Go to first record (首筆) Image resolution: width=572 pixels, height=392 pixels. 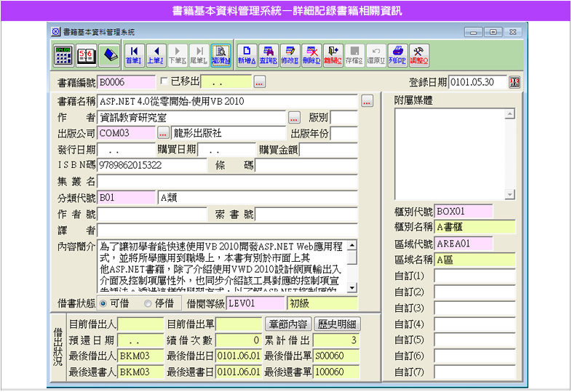(134, 55)
